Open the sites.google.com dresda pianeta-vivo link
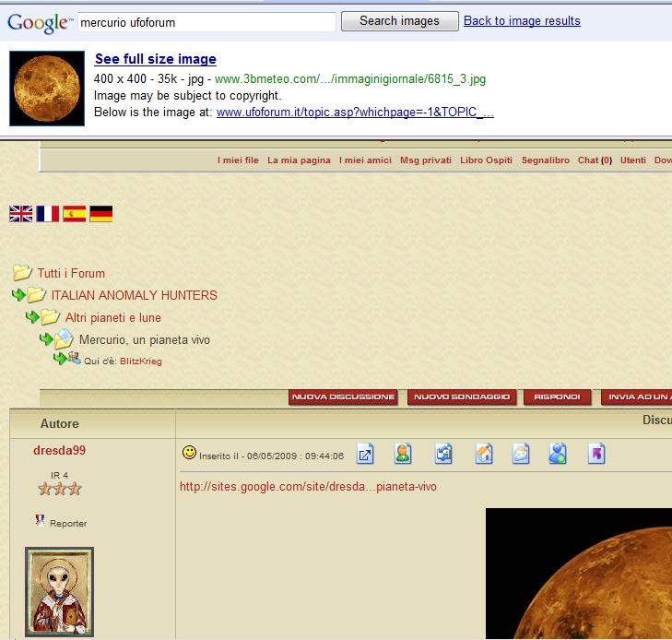Viewport: 672px width, 640px height. tap(308, 487)
